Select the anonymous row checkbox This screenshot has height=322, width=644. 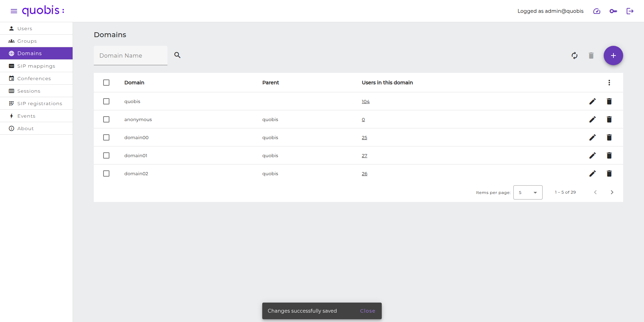point(106,119)
